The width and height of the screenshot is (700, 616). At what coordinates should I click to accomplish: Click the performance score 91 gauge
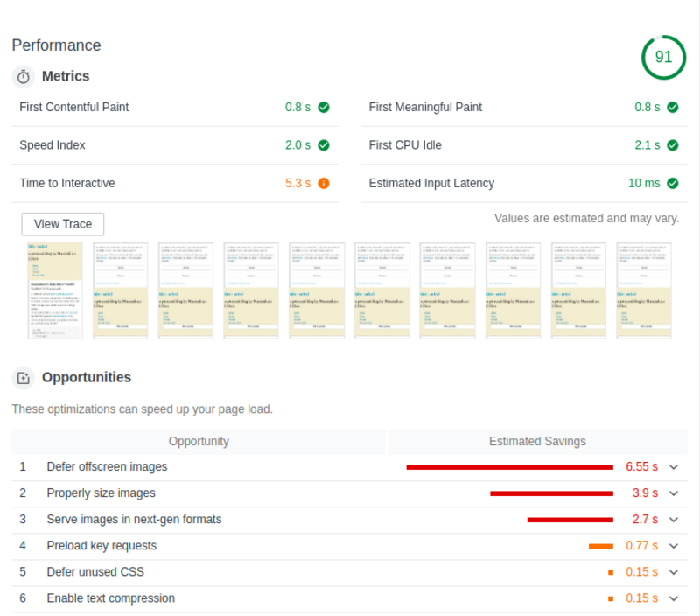pos(663,58)
